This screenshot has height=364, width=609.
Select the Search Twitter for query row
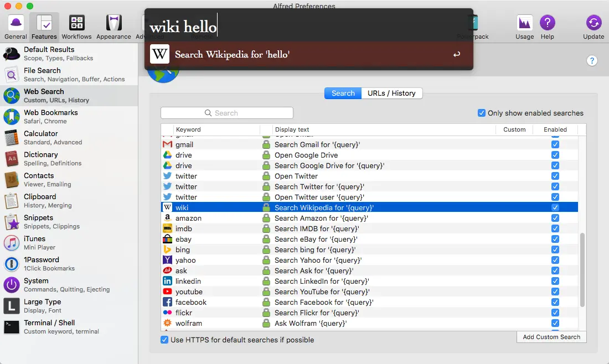pyautogui.click(x=369, y=186)
